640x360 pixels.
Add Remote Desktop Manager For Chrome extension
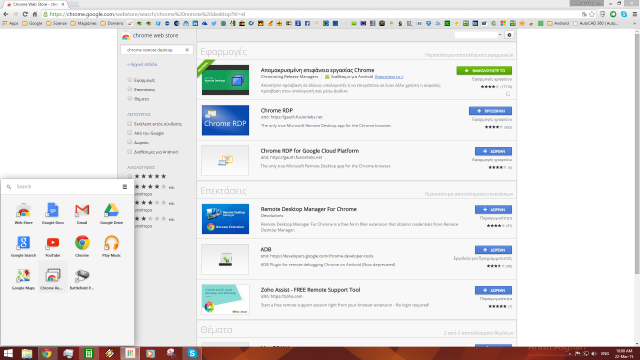493,209
